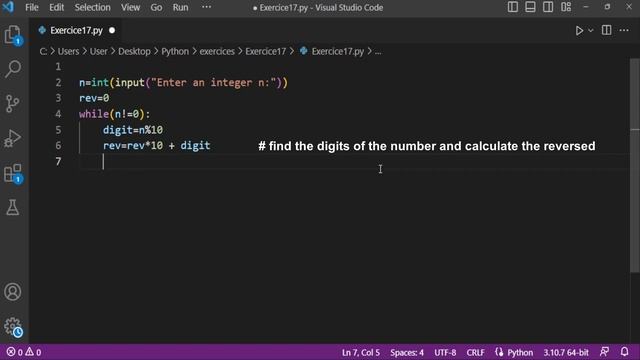Open the Go menu
640x360 pixels.
(x=156, y=7)
